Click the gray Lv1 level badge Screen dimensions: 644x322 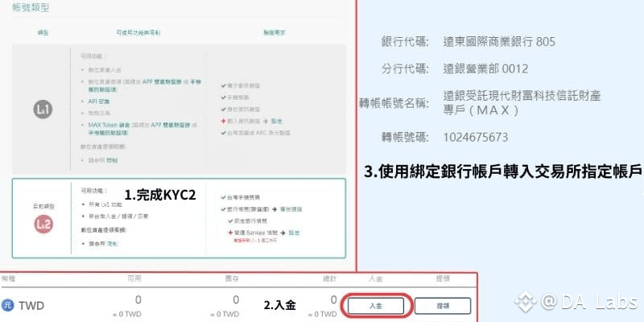tap(43, 110)
